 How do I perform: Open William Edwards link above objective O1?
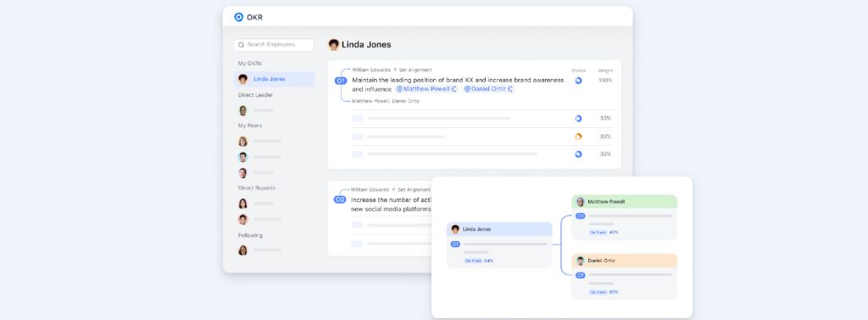point(371,70)
